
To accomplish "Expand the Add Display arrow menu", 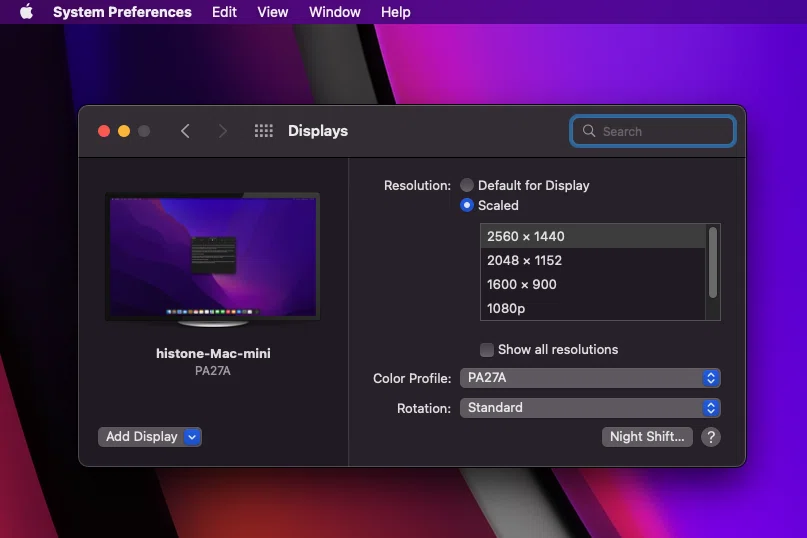I will (192, 437).
